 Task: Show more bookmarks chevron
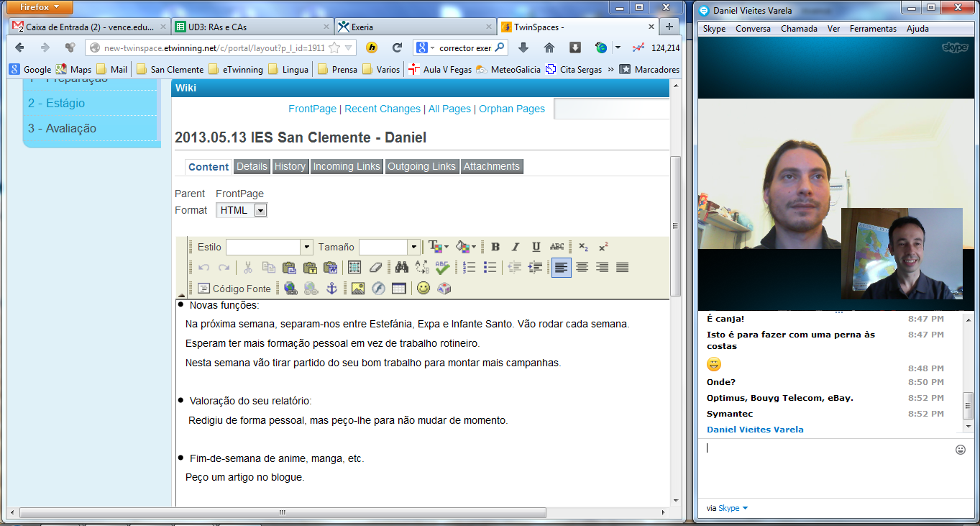pos(610,70)
